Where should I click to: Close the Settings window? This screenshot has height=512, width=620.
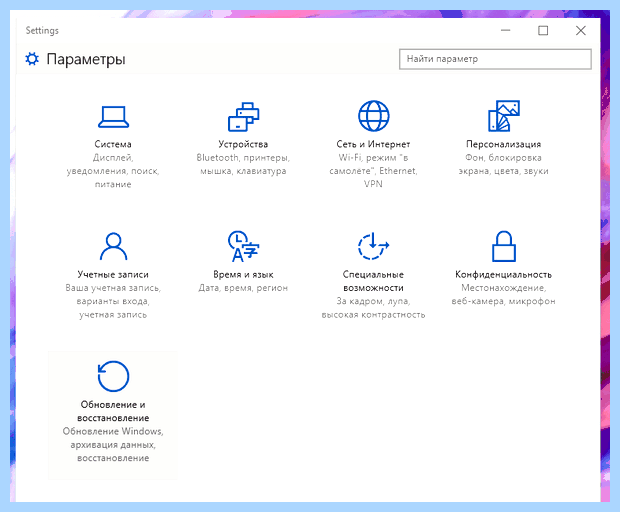click(x=580, y=30)
